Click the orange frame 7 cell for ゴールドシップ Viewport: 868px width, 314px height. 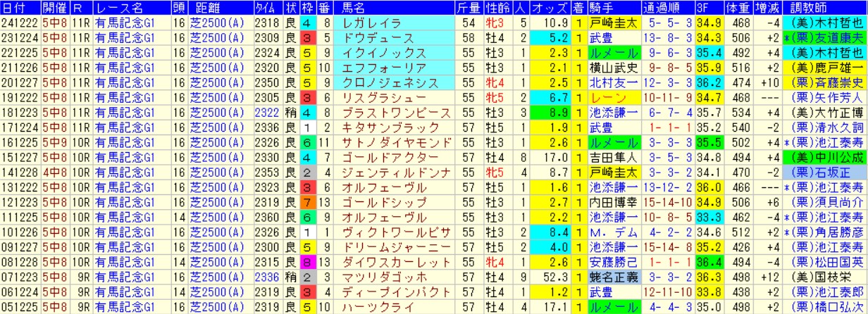click(306, 202)
